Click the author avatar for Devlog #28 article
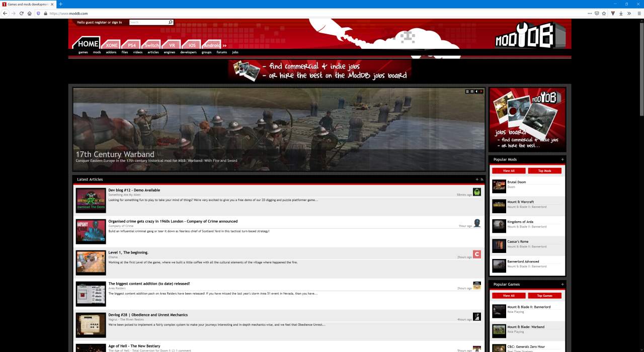This screenshot has width=644, height=352. pos(477,317)
